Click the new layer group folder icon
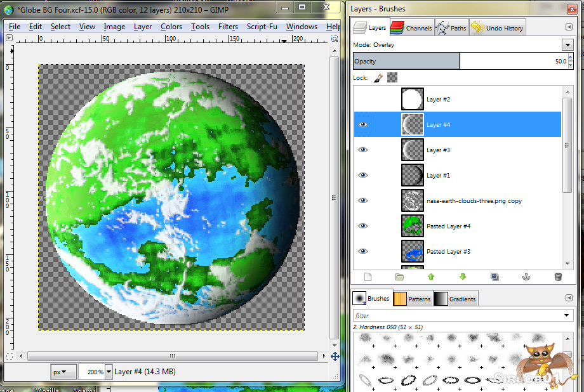 pyautogui.click(x=399, y=277)
